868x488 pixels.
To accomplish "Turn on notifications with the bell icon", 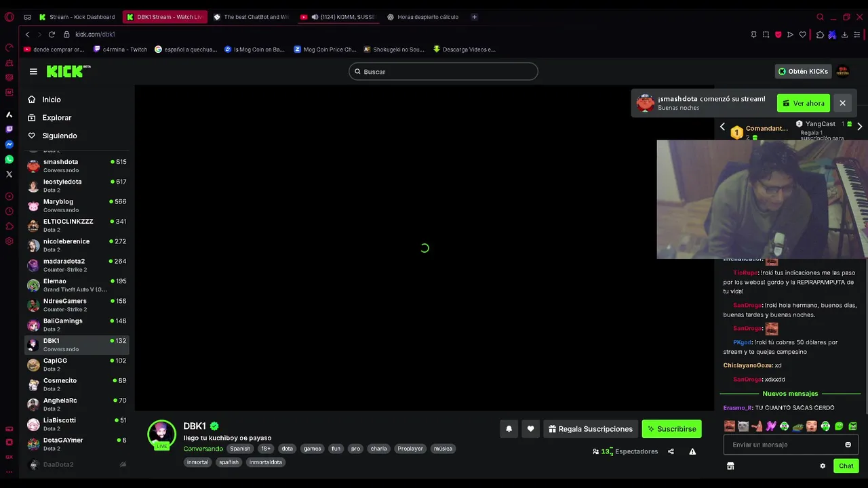I will tap(509, 428).
